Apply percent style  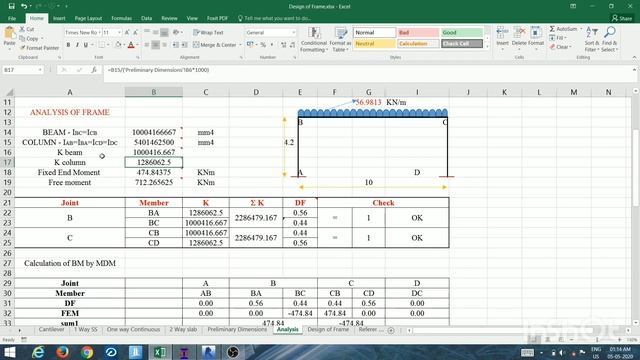click(x=263, y=45)
